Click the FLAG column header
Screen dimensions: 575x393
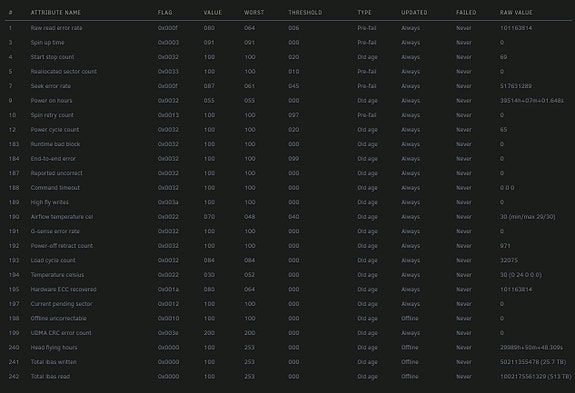point(165,12)
